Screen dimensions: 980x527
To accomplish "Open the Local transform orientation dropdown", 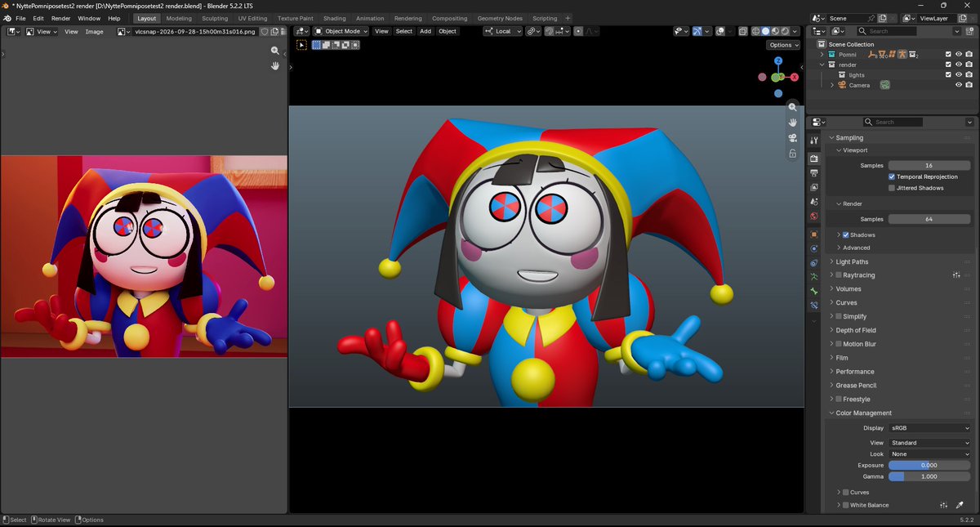I will (502, 31).
